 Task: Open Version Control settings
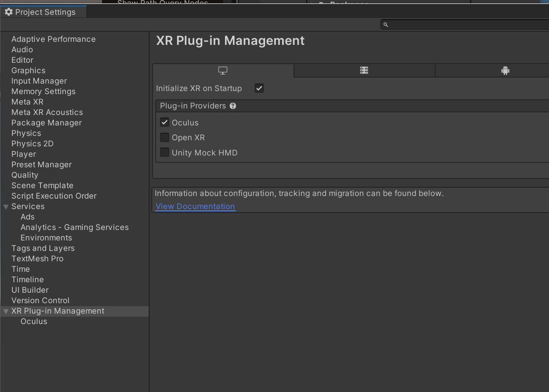tap(41, 301)
